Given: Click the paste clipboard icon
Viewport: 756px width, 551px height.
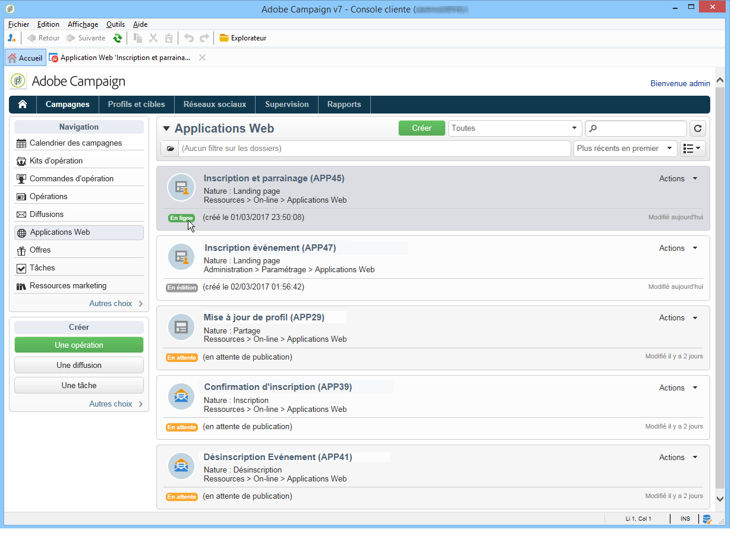Looking at the screenshot, I should click(169, 38).
